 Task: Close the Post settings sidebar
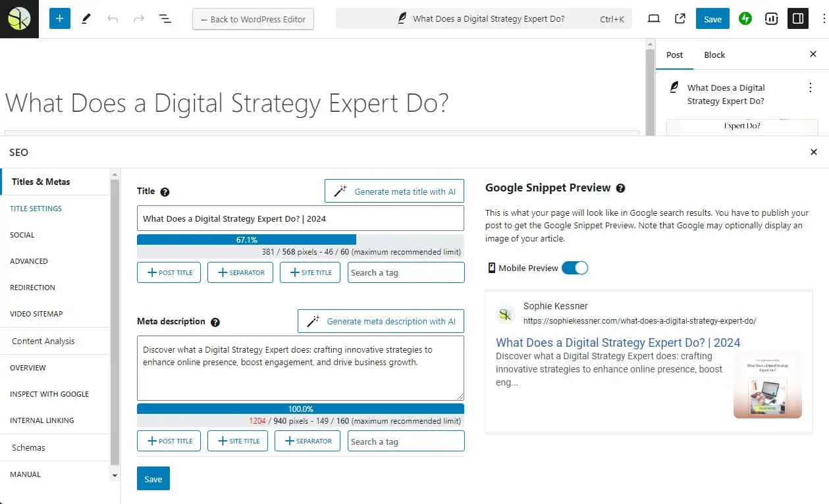tap(813, 55)
